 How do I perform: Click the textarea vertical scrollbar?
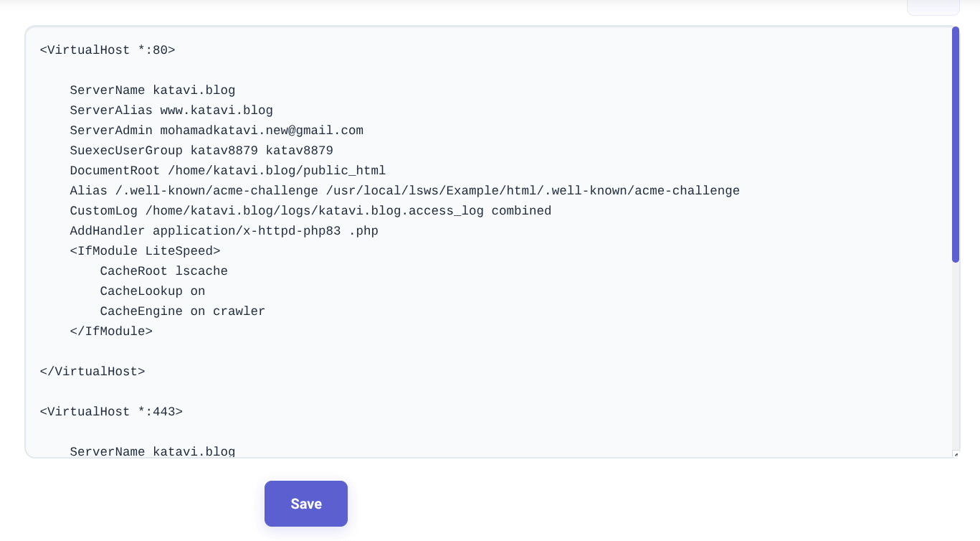tap(956, 144)
